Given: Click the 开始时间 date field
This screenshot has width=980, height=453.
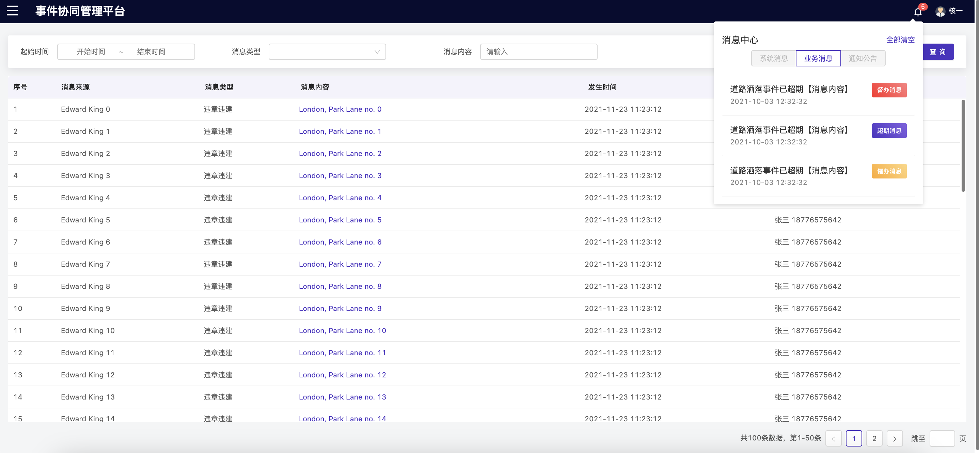Looking at the screenshot, I should point(91,52).
